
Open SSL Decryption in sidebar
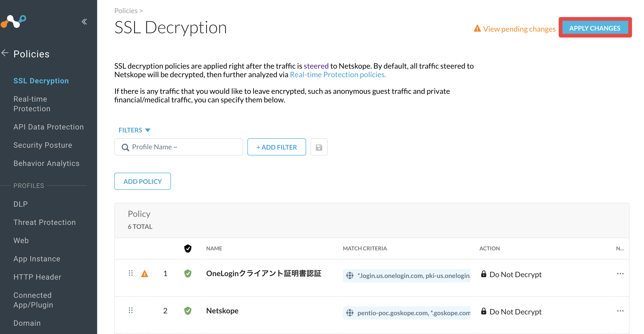pos(41,81)
